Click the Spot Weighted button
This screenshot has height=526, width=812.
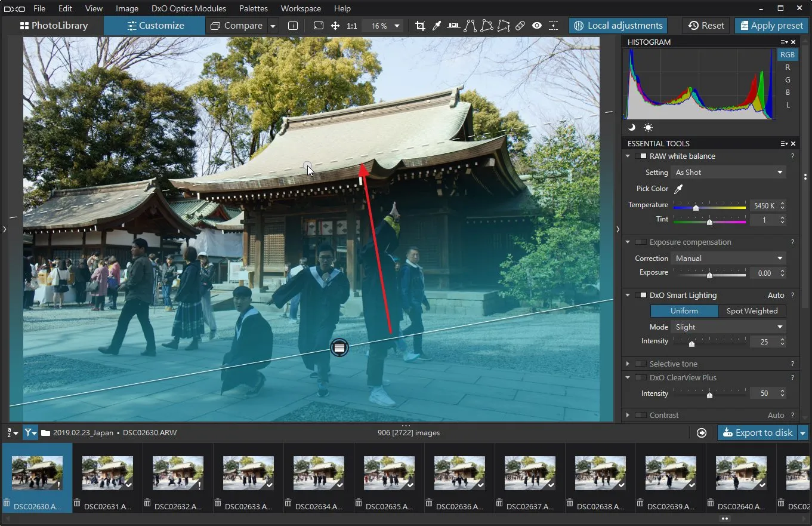[x=752, y=311]
